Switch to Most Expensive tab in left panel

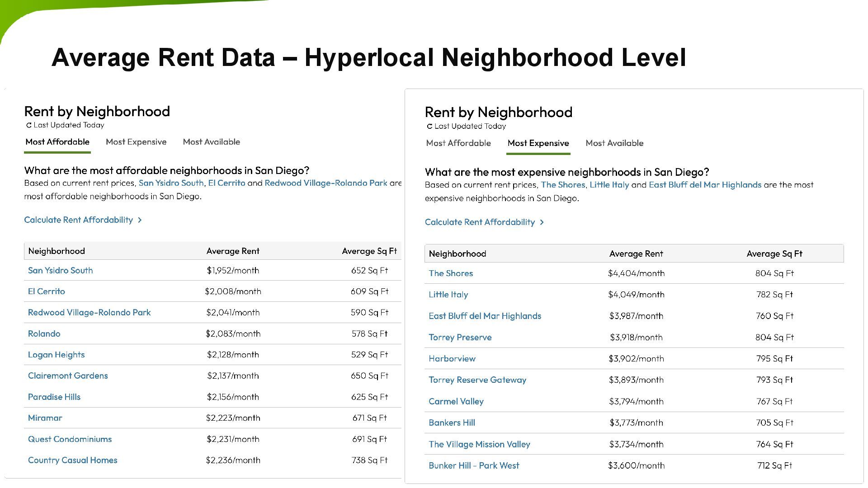136,142
